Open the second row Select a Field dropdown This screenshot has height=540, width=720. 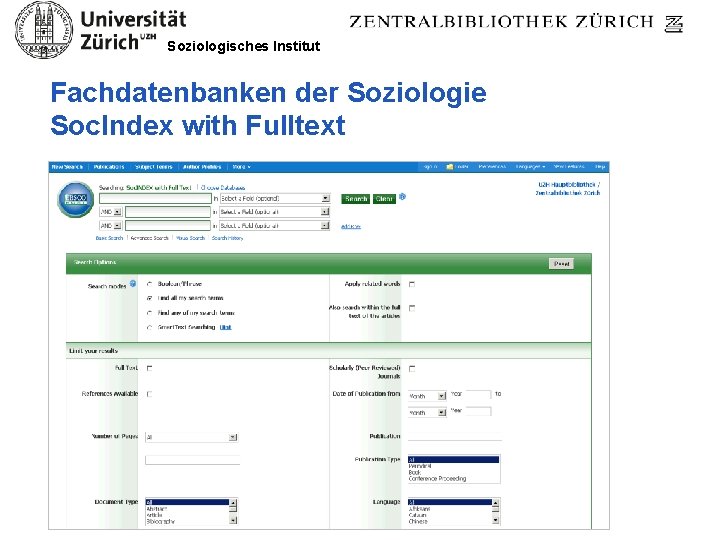(275, 212)
